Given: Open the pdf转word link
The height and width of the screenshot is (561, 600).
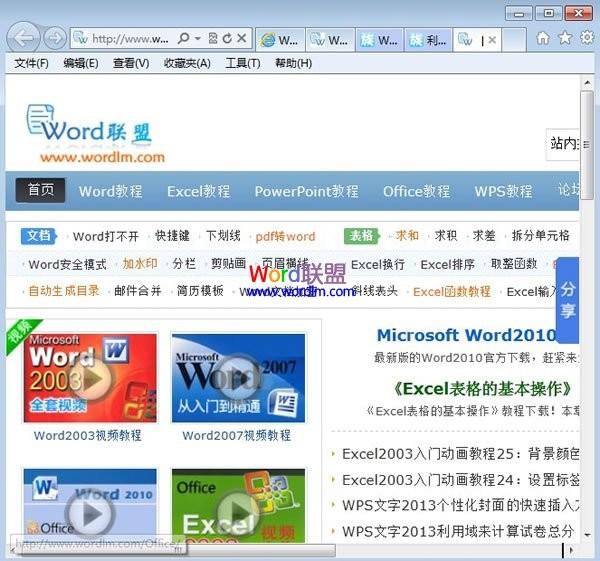Looking at the screenshot, I should tap(285, 236).
